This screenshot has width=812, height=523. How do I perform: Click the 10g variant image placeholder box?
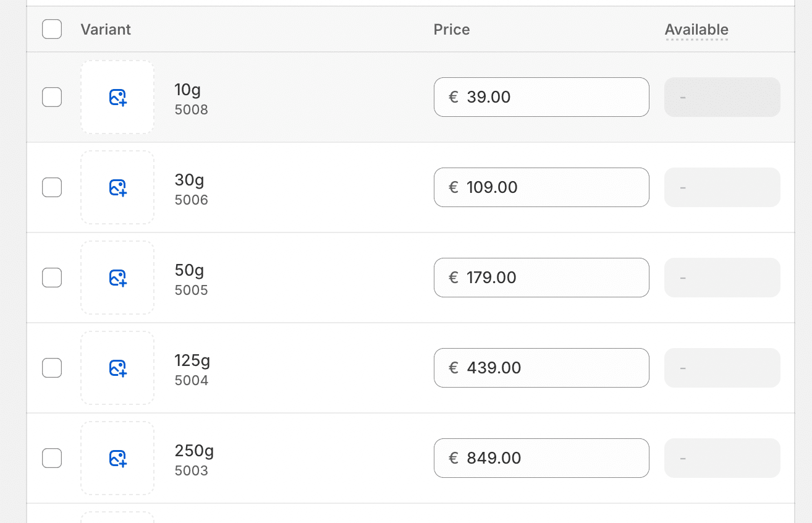click(117, 97)
